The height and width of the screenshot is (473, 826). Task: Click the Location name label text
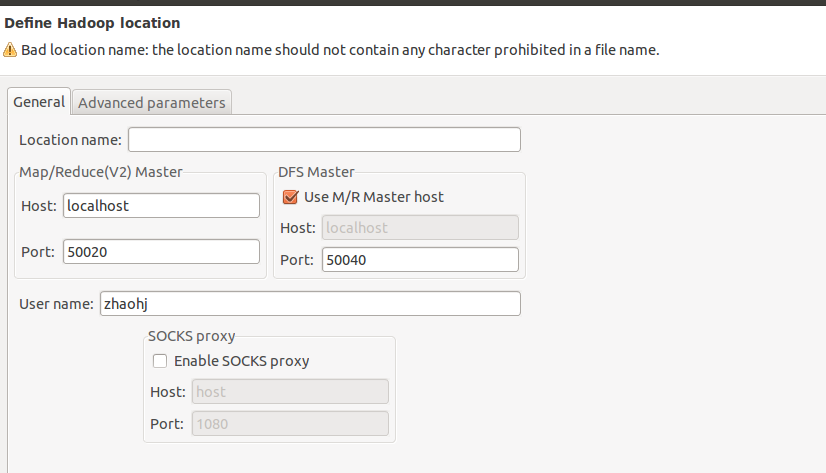click(70, 140)
